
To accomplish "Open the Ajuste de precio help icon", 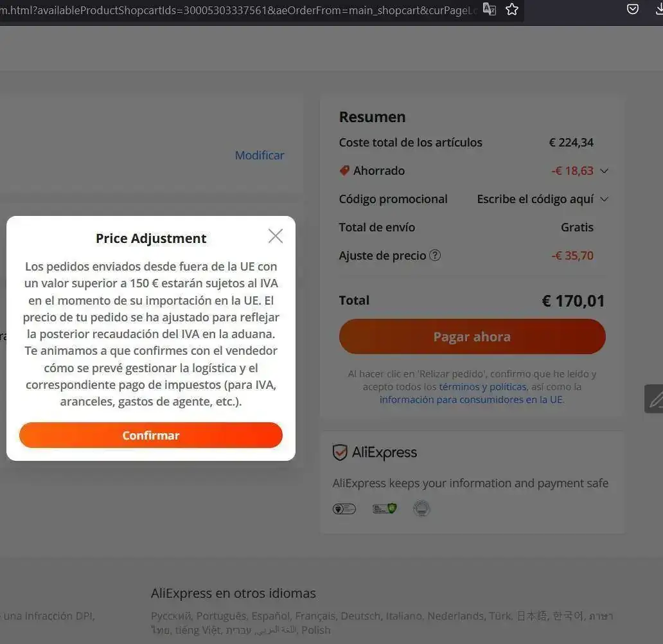I will click(x=435, y=255).
